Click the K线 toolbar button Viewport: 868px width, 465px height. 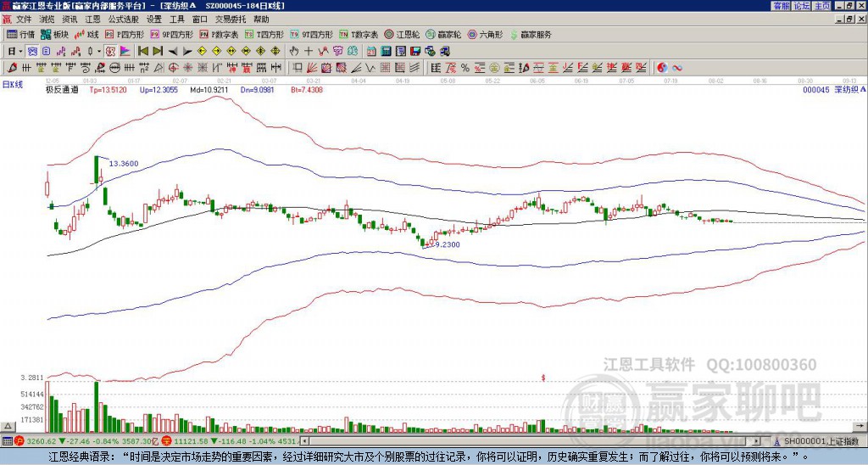pos(86,34)
